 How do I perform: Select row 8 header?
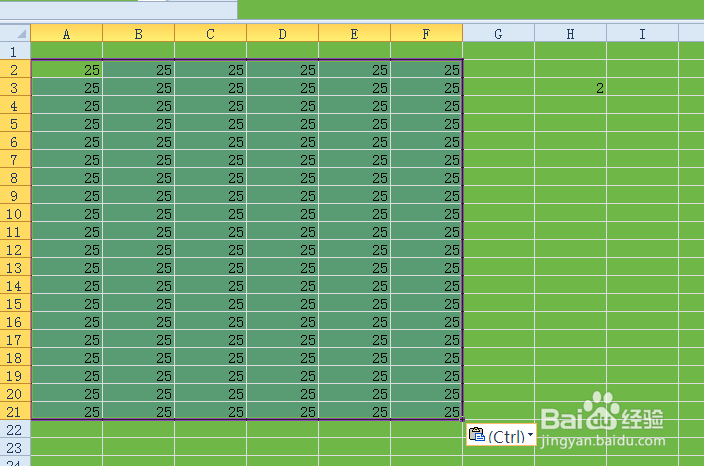click(15, 177)
